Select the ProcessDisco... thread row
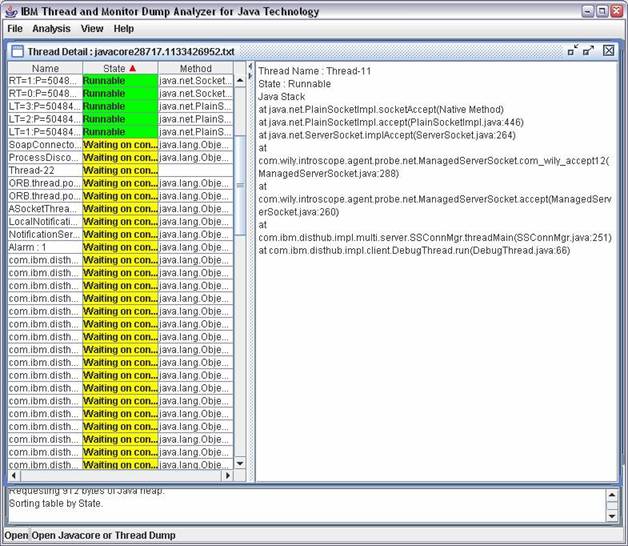This screenshot has height=546, width=628. (x=121, y=157)
